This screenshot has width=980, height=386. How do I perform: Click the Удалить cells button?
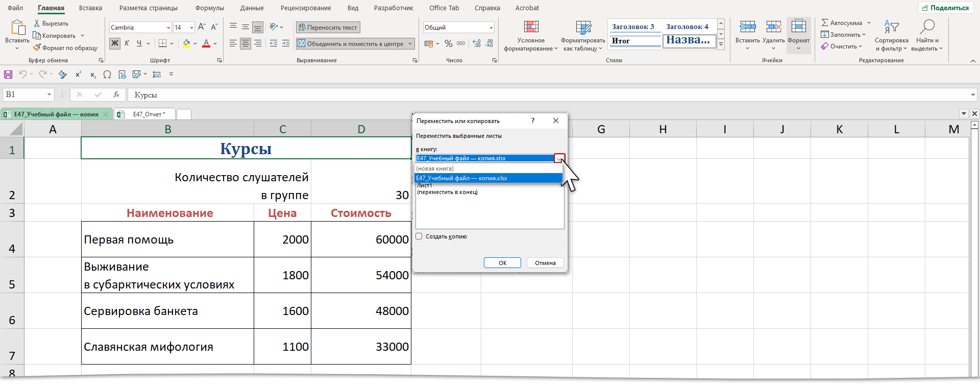[x=773, y=35]
